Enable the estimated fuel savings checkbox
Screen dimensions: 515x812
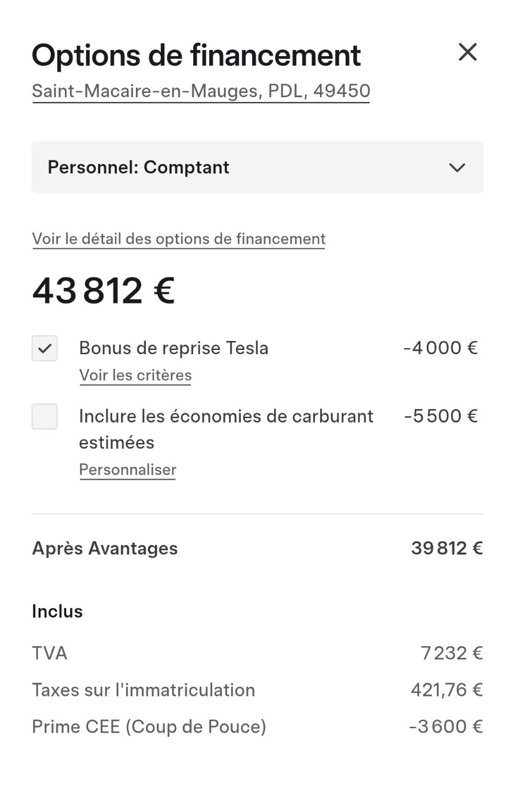(x=45, y=417)
